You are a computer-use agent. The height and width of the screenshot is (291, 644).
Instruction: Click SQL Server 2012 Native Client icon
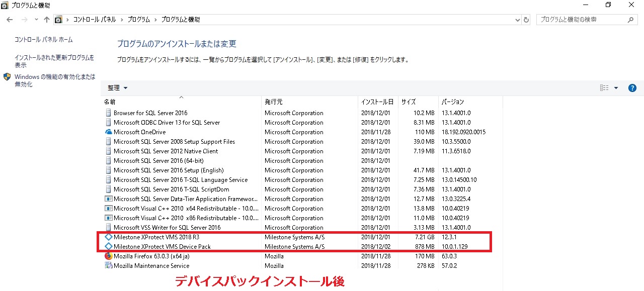coord(108,151)
